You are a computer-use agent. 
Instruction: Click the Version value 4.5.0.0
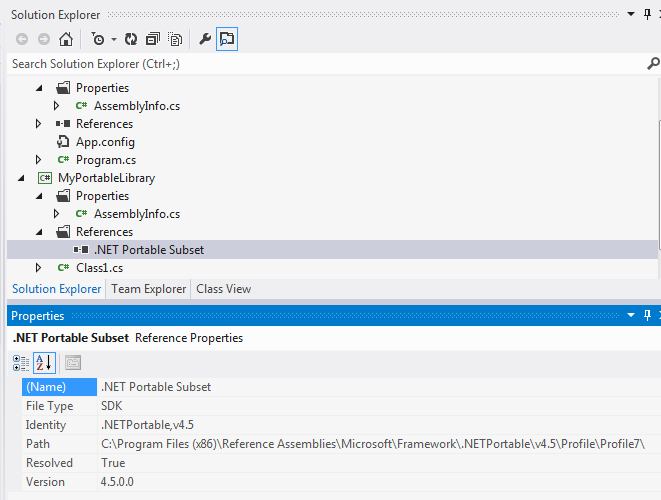pos(117,481)
